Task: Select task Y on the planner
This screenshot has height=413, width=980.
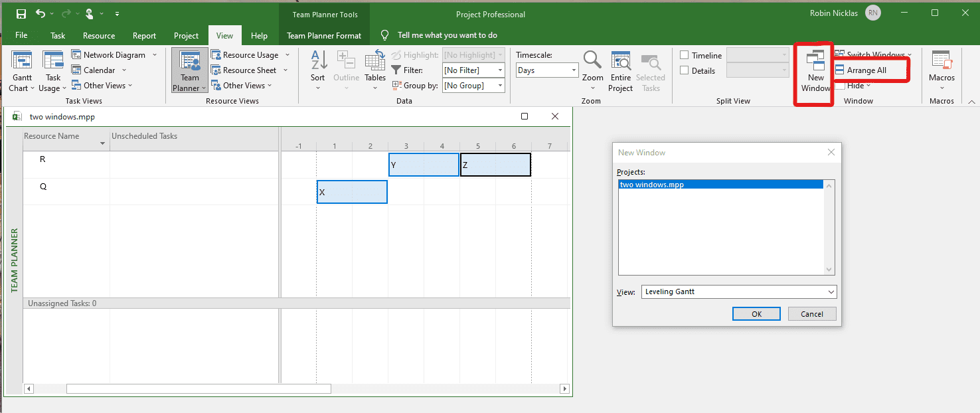Action: point(424,165)
